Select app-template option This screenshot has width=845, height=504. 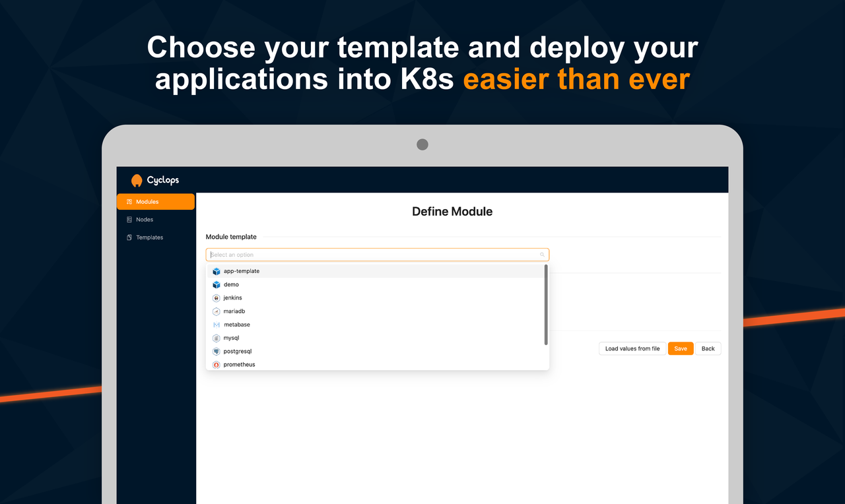(x=375, y=271)
